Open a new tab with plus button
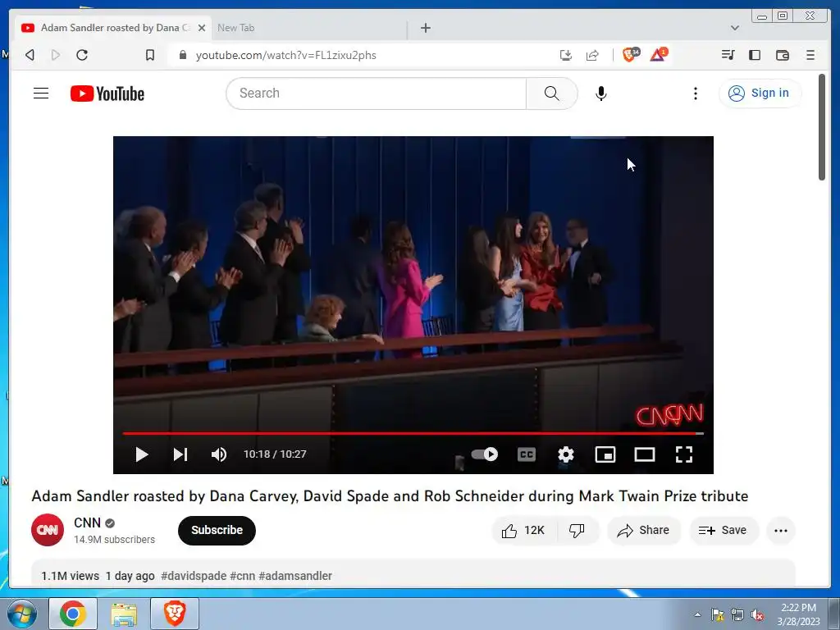This screenshot has width=840, height=630. pos(426,28)
